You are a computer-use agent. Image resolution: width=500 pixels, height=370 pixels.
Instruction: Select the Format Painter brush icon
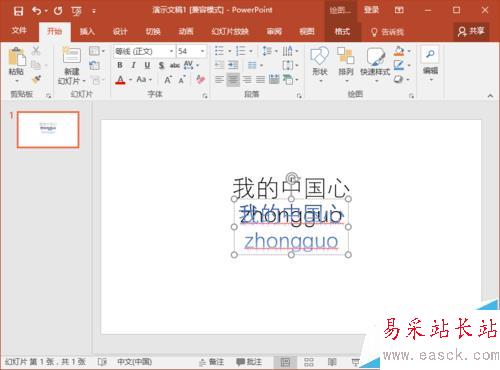pos(36,79)
